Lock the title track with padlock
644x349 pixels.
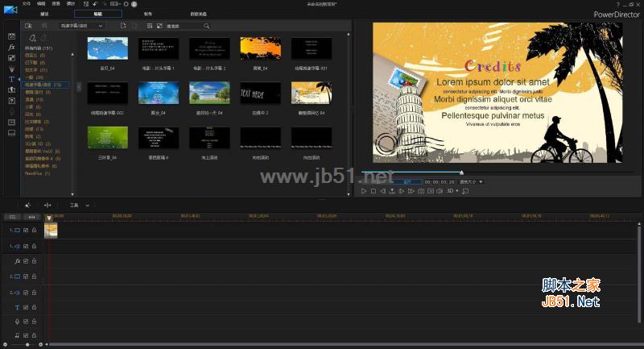34,307
